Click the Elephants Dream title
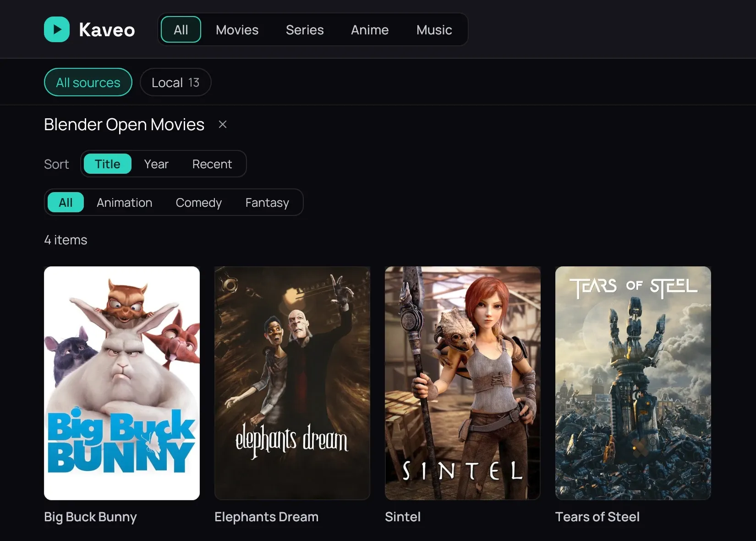The height and width of the screenshot is (541, 756). click(x=266, y=517)
